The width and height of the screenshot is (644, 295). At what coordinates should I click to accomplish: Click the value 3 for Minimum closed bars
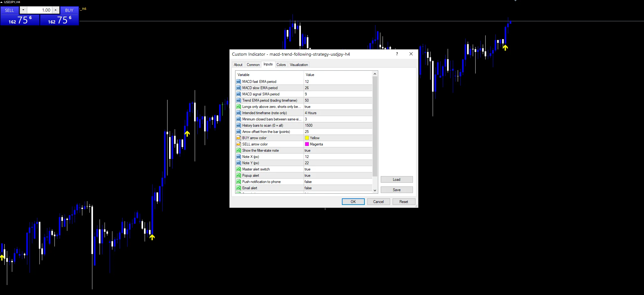point(306,119)
